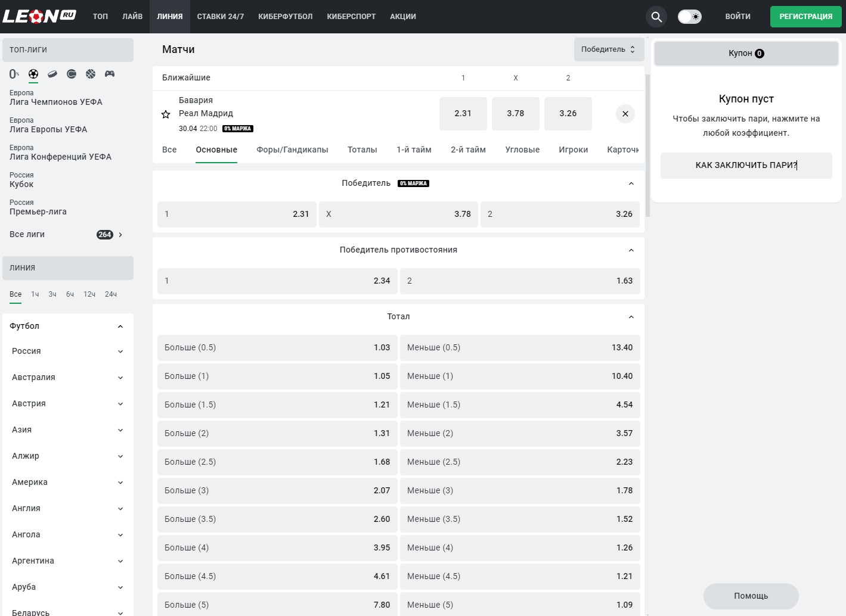Expand the Америка country list
This screenshot has height=616, width=846.
click(120, 483)
